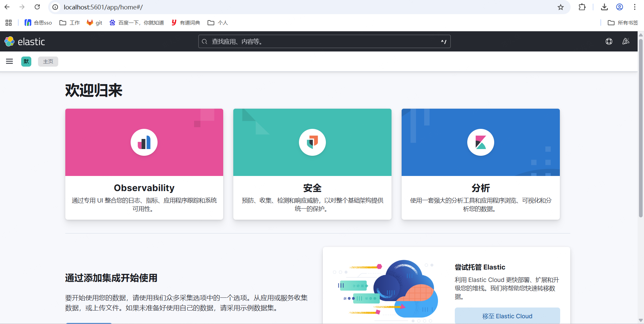Open the 所有书签 bookmarks list
Image resolution: width=644 pixels, height=324 pixels.
623,23
